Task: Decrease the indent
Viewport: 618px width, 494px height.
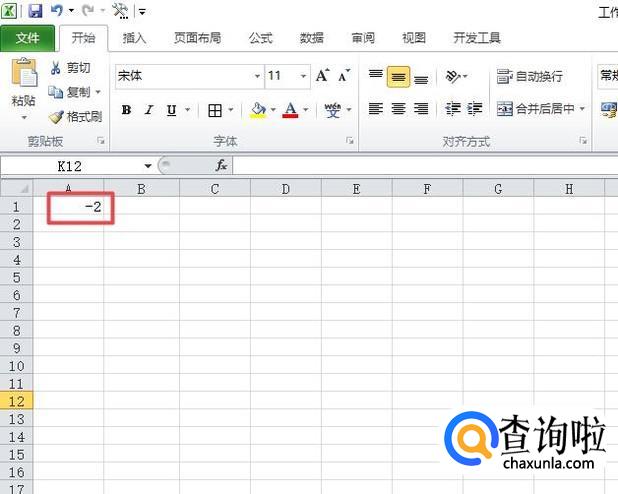Action: click(x=452, y=108)
